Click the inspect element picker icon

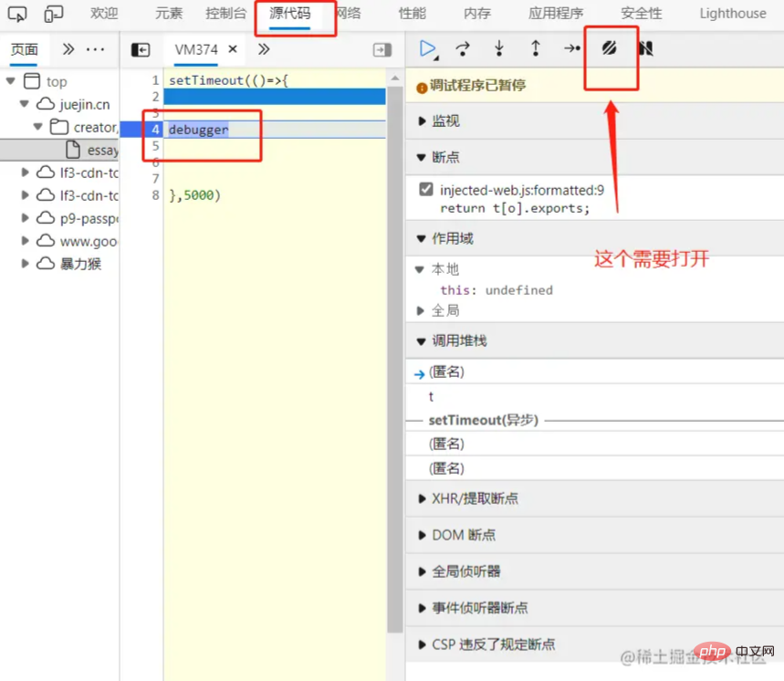point(17,14)
